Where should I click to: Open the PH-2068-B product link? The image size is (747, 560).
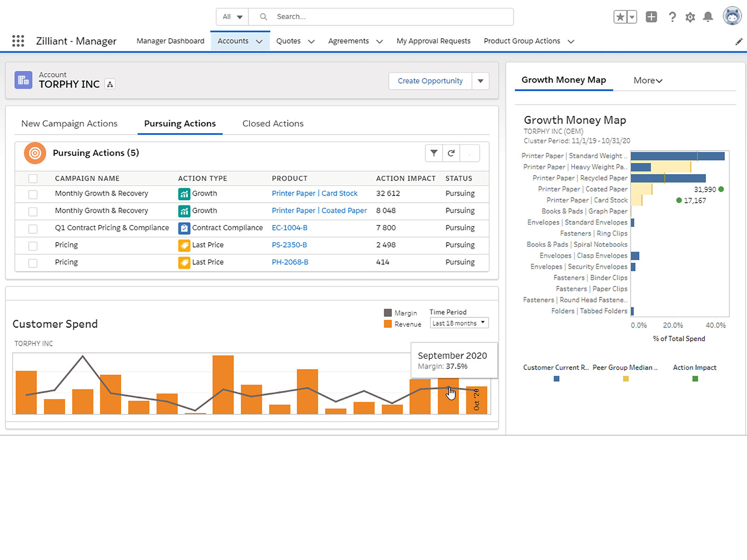[x=290, y=263]
